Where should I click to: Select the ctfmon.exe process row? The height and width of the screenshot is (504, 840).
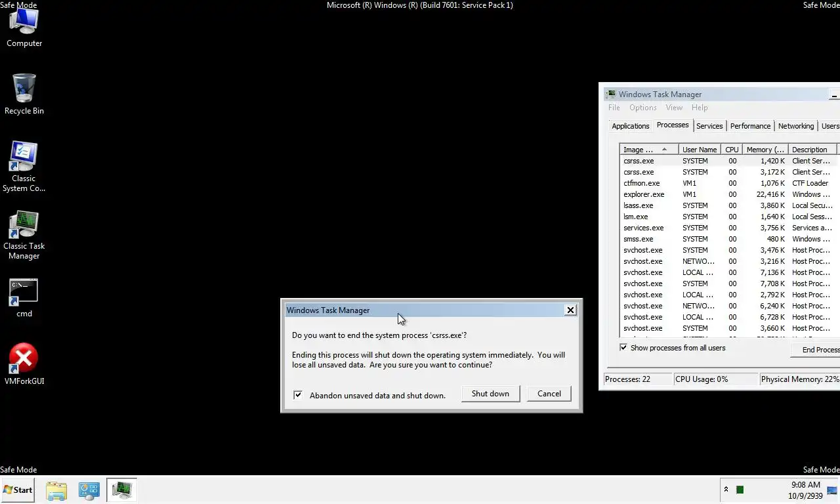[x=728, y=183]
